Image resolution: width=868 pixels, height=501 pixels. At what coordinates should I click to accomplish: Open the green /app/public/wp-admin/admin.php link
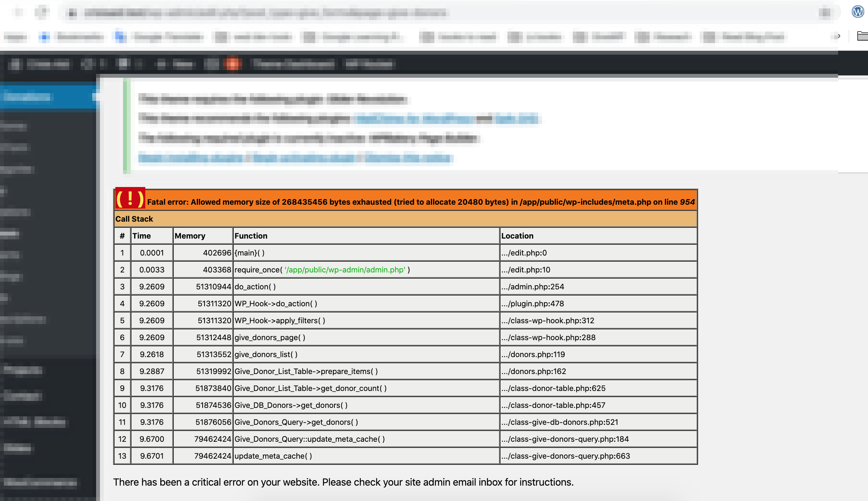[x=344, y=270]
